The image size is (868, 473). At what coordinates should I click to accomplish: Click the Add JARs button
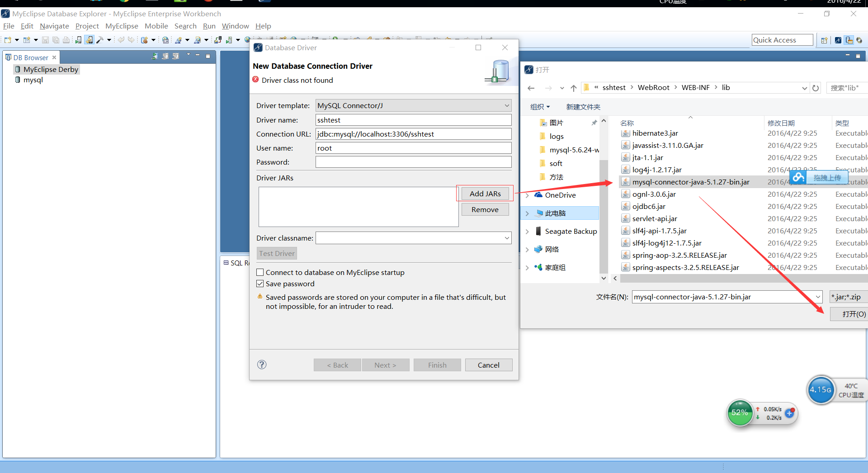click(x=485, y=194)
